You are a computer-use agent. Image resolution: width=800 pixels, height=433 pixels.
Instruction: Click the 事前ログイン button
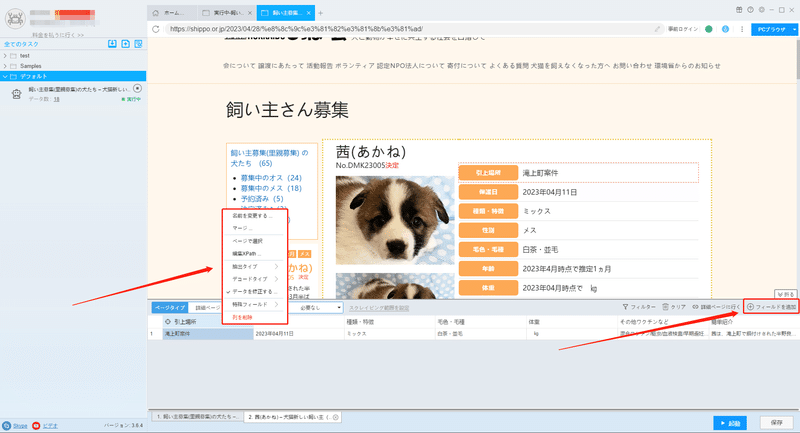coord(683,29)
